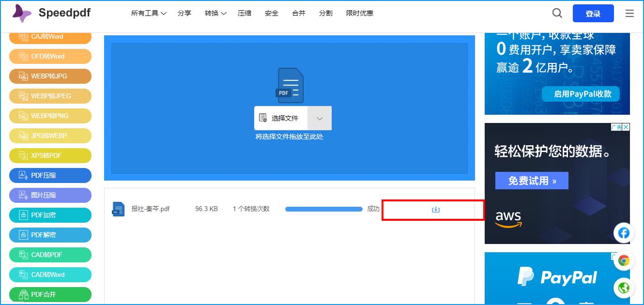This screenshot has width=644, height=305.
Task: Select the PDF加密 encryption tool
Action: tap(50, 215)
